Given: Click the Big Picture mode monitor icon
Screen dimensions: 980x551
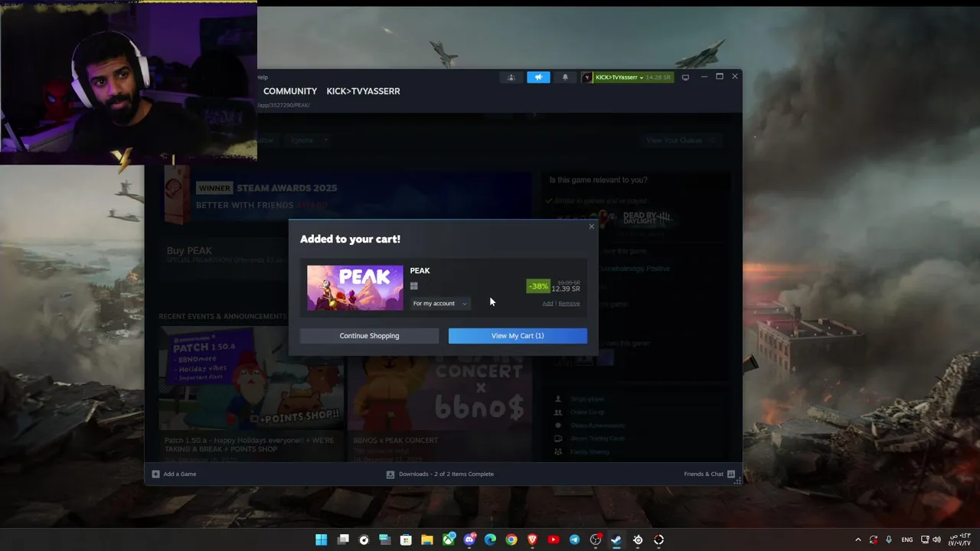Looking at the screenshot, I should (x=685, y=77).
